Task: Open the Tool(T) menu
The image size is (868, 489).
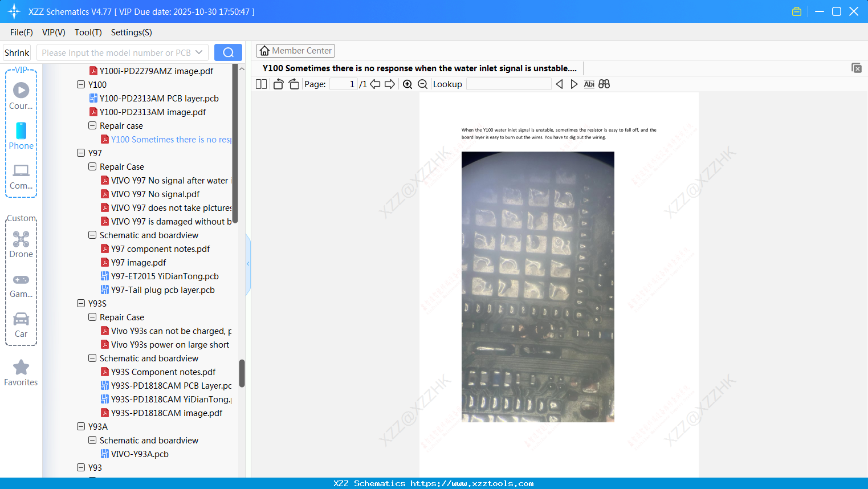Action: [88, 32]
